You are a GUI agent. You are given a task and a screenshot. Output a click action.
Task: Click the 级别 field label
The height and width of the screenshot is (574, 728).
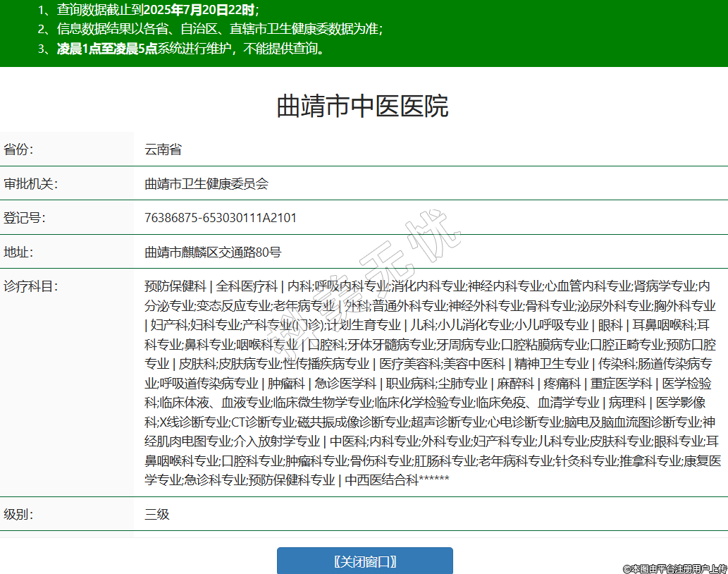(x=19, y=514)
